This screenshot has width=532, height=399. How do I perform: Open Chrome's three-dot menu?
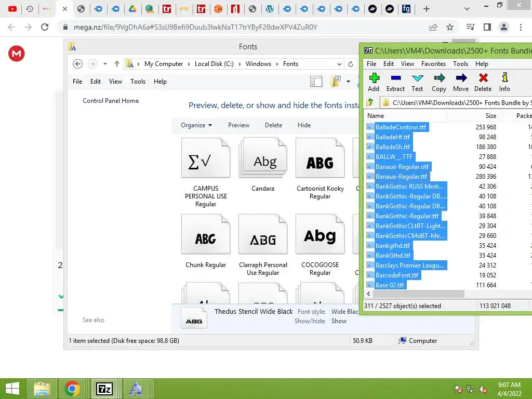pyautogui.click(x=521, y=27)
